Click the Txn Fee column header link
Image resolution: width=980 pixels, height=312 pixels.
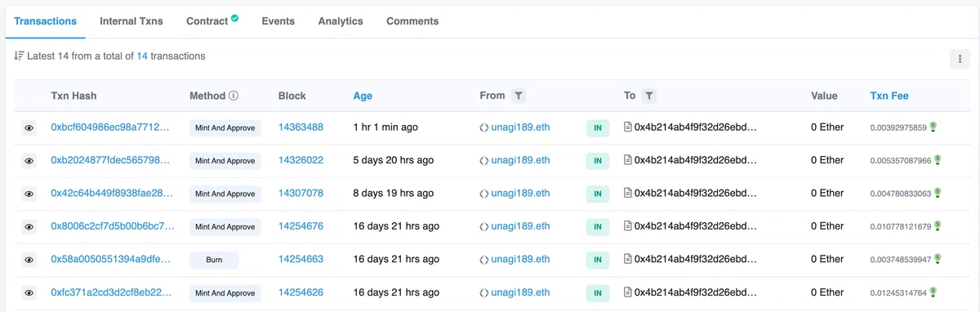tap(889, 96)
